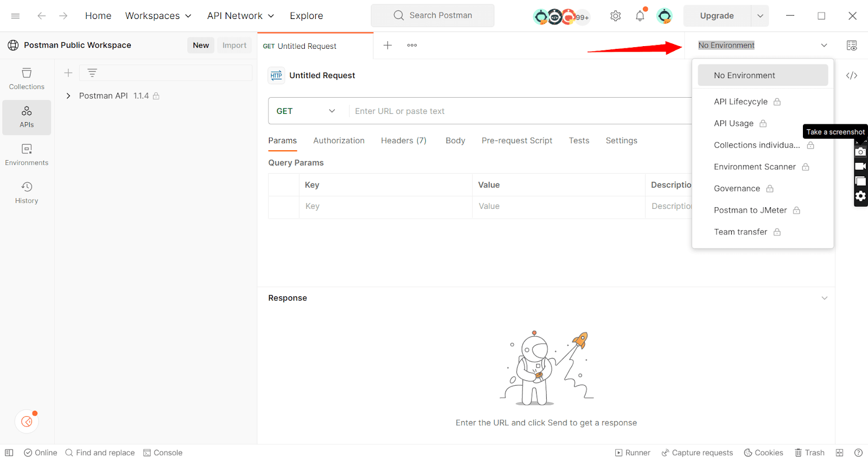
Task: Click the Upgrade button
Action: 717,16
